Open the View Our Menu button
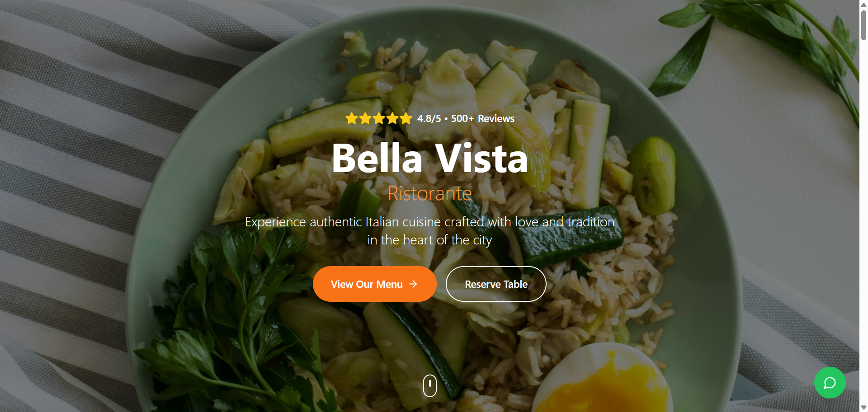This screenshot has width=868, height=412. (x=374, y=284)
